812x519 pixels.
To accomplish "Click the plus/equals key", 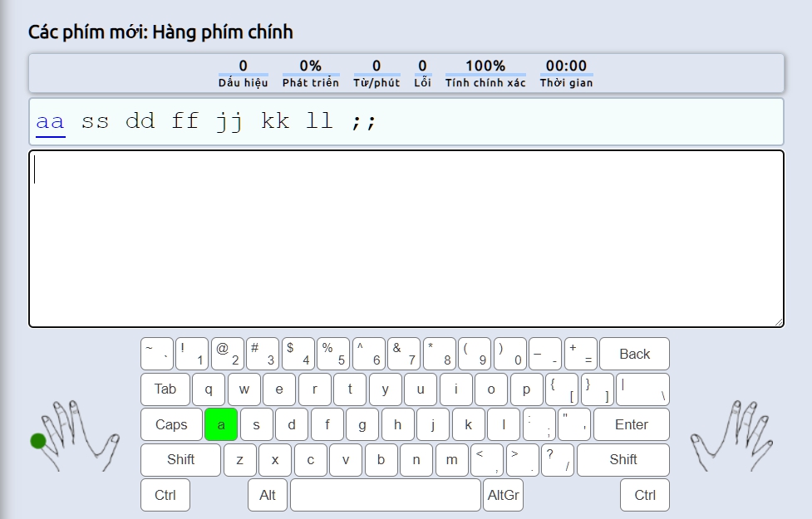I will pos(580,354).
